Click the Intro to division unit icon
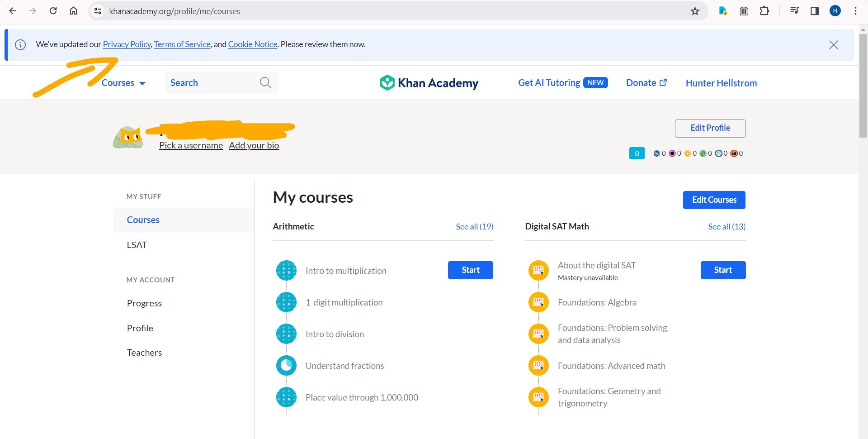The width and height of the screenshot is (868, 439). click(x=286, y=334)
